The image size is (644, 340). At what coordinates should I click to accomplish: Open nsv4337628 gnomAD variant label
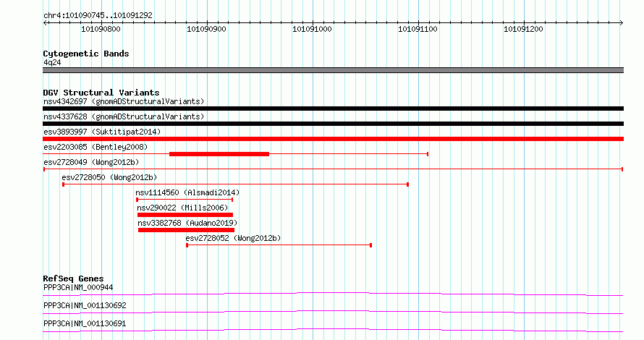tap(124, 116)
